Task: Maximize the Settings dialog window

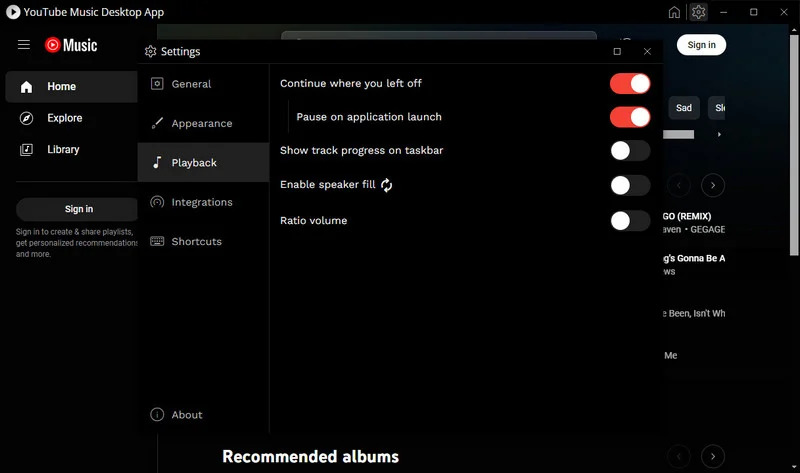Action: pos(617,51)
